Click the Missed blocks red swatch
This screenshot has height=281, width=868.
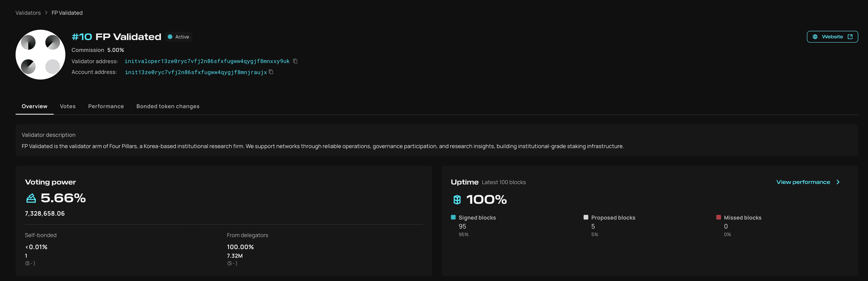pos(718,217)
